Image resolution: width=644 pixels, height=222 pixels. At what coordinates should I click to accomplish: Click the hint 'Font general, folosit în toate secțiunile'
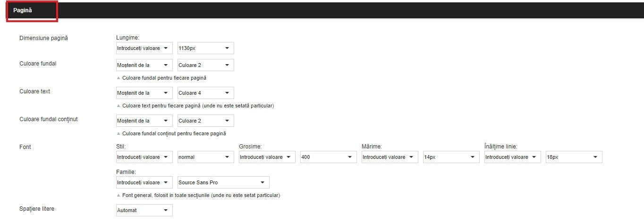click(x=201, y=195)
